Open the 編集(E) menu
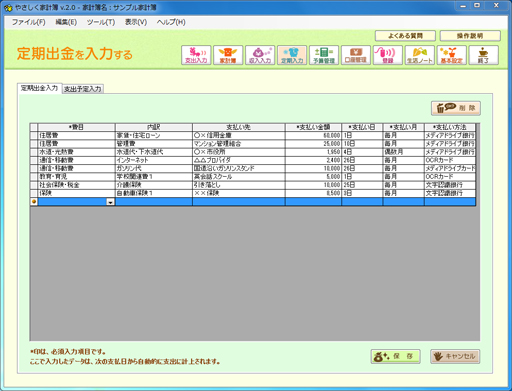The width and height of the screenshot is (512, 391). click(x=66, y=22)
